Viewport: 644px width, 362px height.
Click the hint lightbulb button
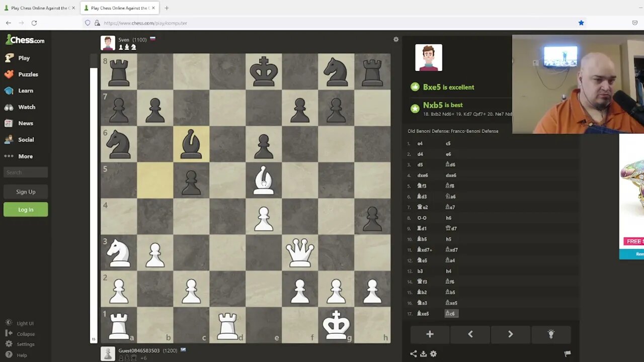pyautogui.click(x=550, y=334)
